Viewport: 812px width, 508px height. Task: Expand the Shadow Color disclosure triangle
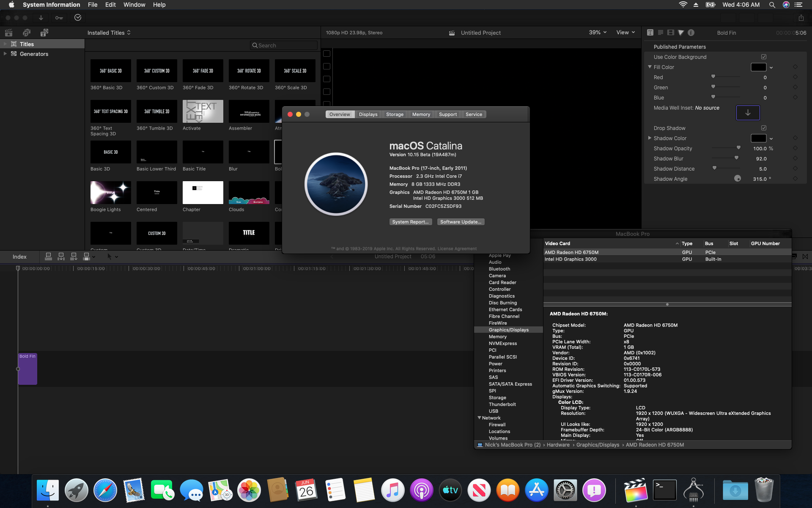[x=650, y=138]
